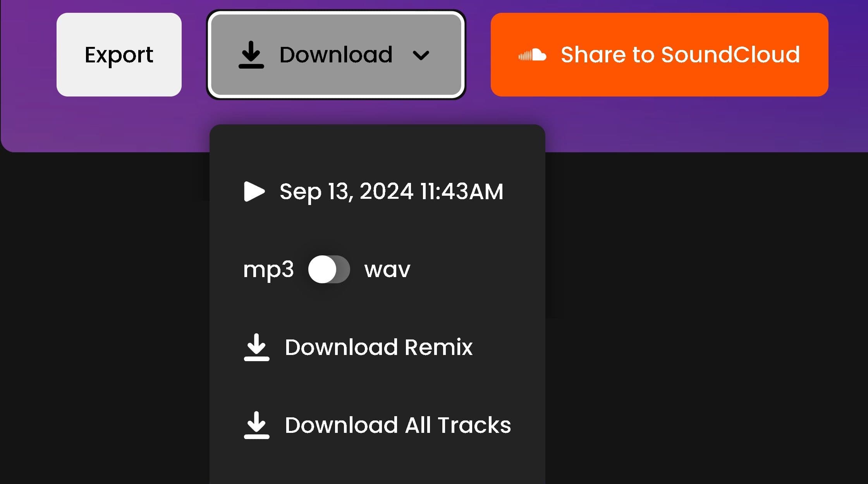This screenshot has height=484, width=868.
Task: Click the SoundCloud cloud logo icon
Action: [x=533, y=55]
